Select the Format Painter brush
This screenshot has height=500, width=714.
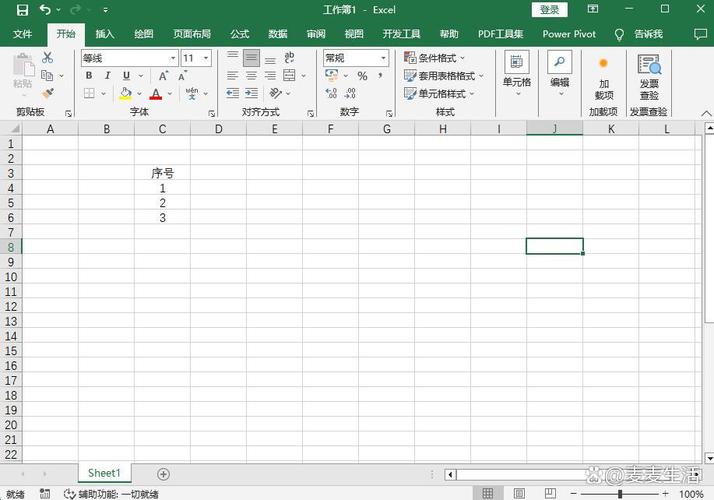(47, 93)
